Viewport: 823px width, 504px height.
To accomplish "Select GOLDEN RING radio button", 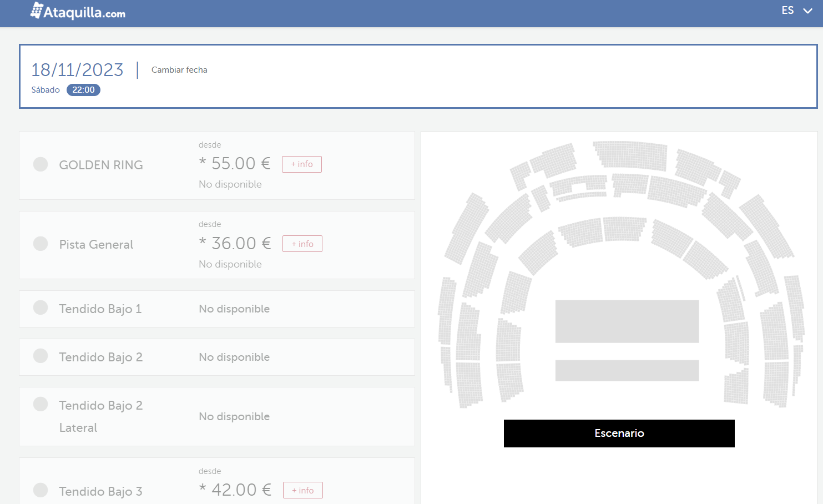I will [x=41, y=164].
